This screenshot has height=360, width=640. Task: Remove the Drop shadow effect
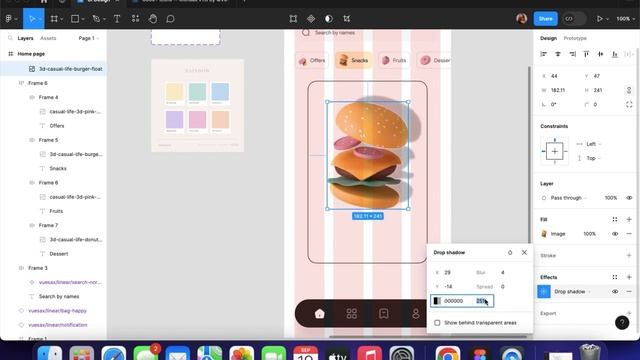[629, 291]
